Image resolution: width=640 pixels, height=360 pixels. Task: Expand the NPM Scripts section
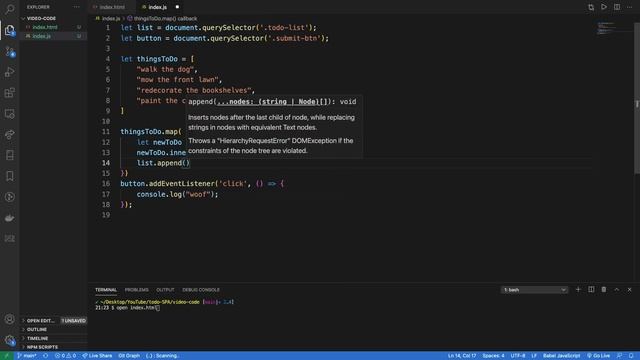coord(54,347)
